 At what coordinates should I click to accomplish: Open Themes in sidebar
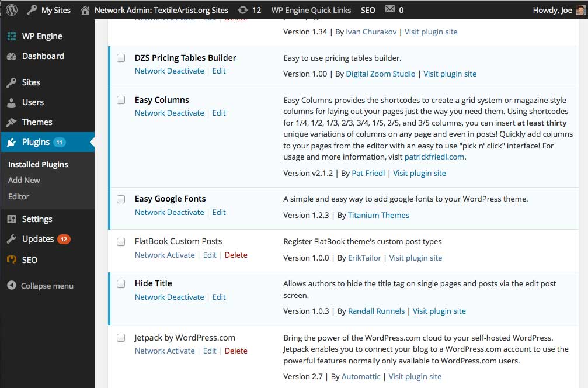pyautogui.click(x=37, y=122)
